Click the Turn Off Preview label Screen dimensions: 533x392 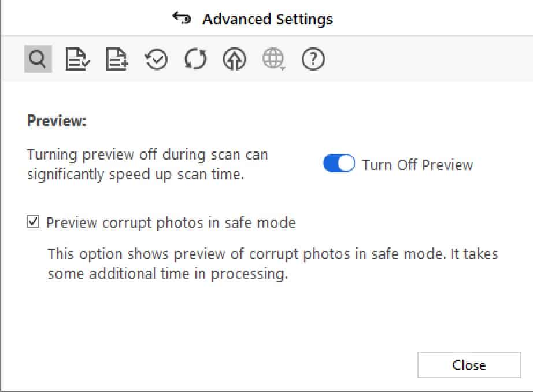417,165
